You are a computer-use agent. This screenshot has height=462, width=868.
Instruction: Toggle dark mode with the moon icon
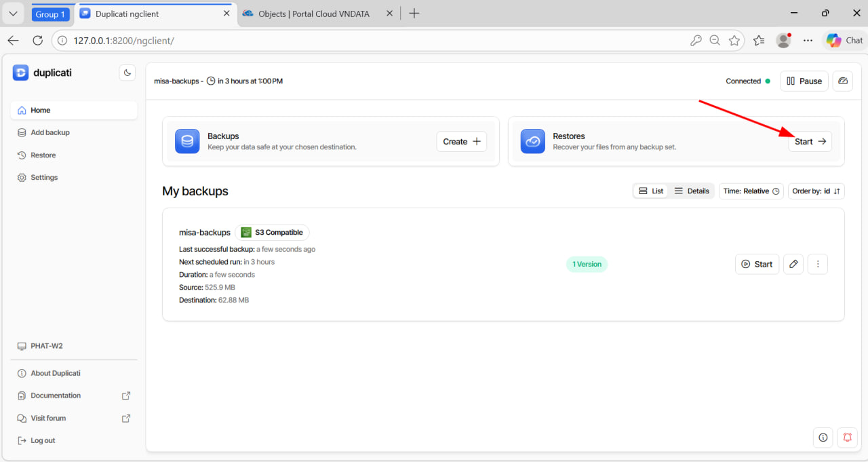tap(127, 73)
